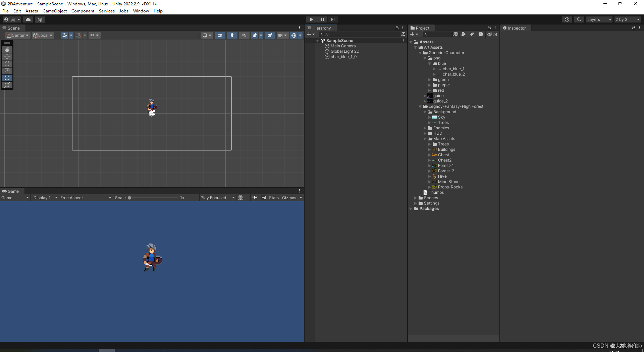
Task: Open the Local orientation dropdown
Action: click(x=43, y=35)
